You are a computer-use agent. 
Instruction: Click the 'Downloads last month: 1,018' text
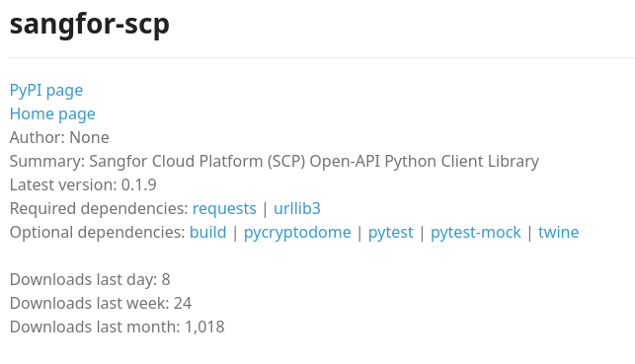coord(118,328)
